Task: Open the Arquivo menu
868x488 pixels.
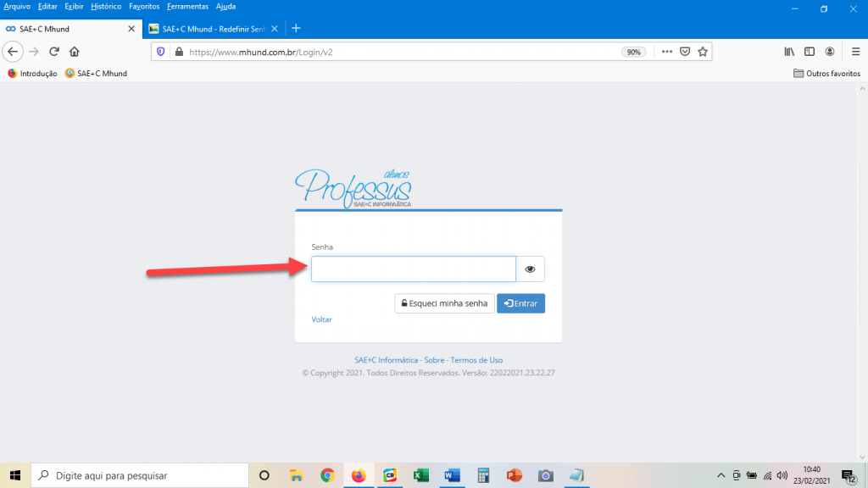Action: (17, 7)
